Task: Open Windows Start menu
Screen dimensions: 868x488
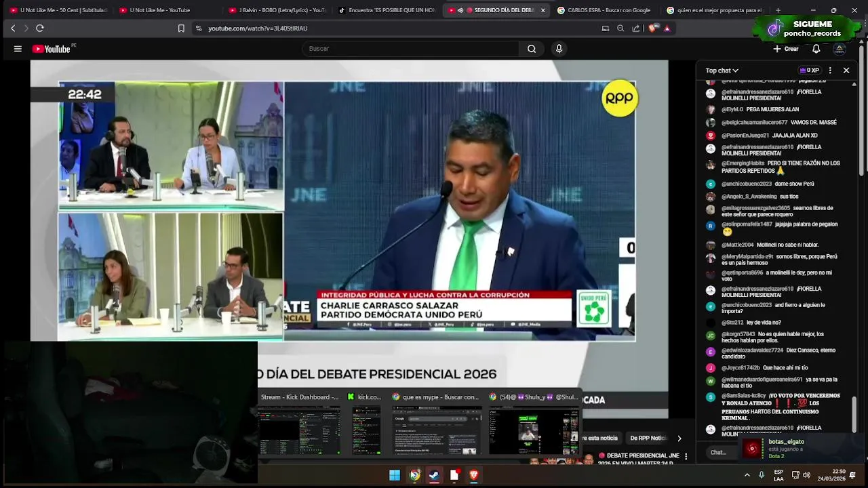Action: click(x=395, y=475)
